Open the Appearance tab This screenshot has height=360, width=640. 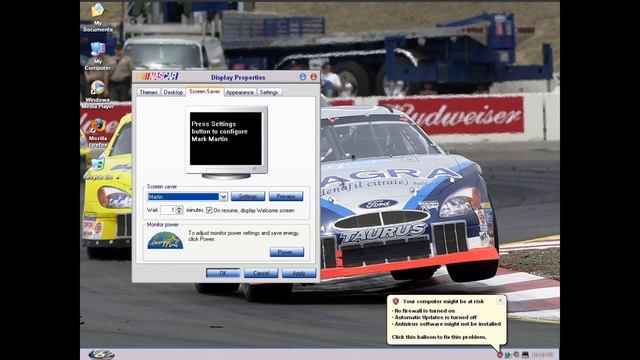(240, 92)
